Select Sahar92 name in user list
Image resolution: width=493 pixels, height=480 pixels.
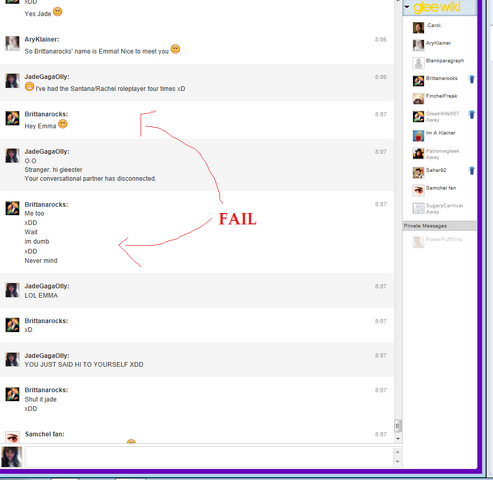436,170
